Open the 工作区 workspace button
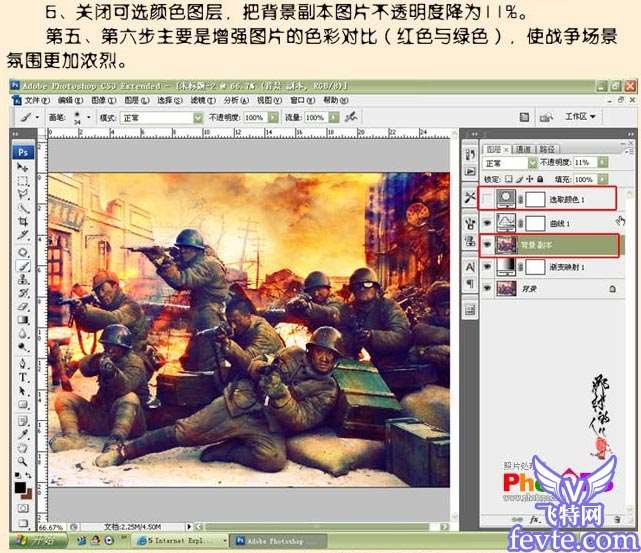The height and width of the screenshot is (553, 641). (580, 117)
